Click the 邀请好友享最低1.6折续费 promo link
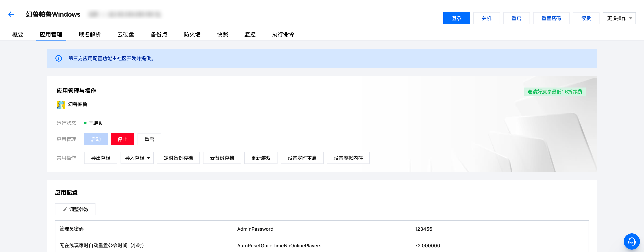 (555, 92)
